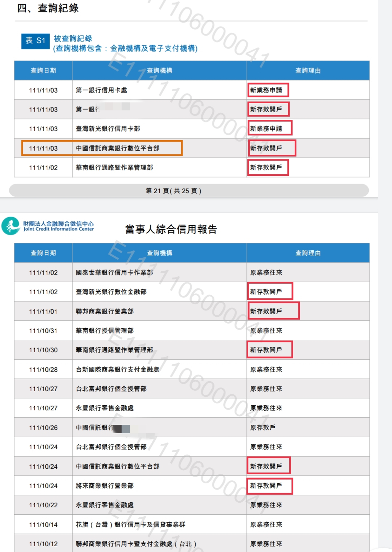Click the '111/10/12' date cell
This screenshot has width=392, height=552.
(x=43, y=544)
